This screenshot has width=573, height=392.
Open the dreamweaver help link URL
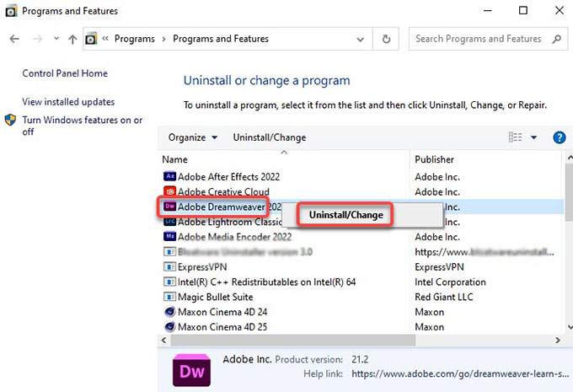[460, 373]
